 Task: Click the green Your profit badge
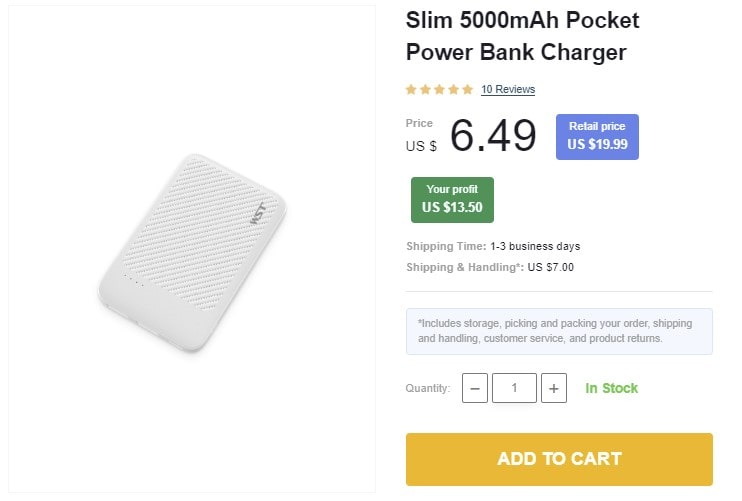coord(452,199)
